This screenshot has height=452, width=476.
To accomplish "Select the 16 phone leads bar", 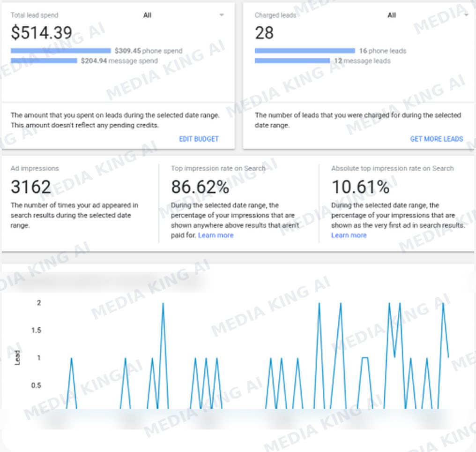I will coord(305,51).
